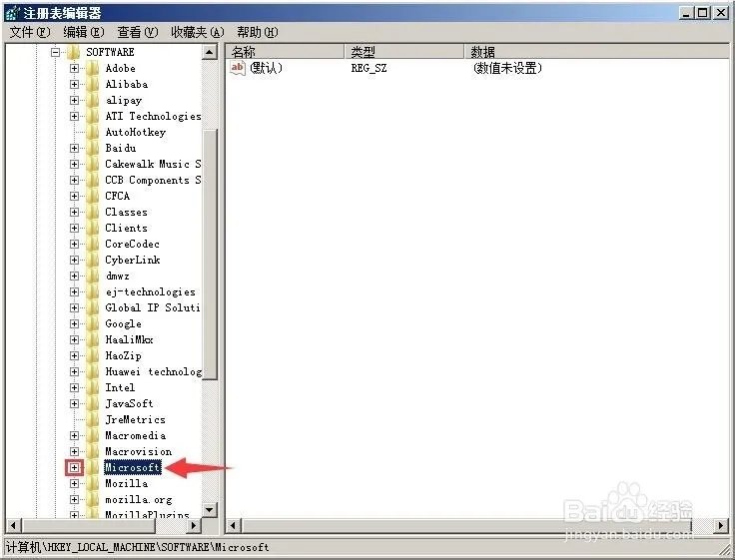Open the 帮助(H) menu

coord(258,32)
